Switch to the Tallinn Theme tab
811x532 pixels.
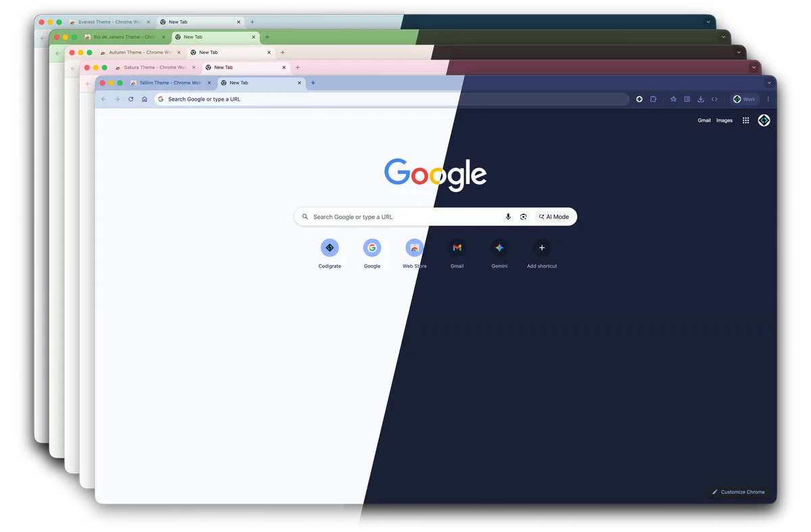click(171, 83)
